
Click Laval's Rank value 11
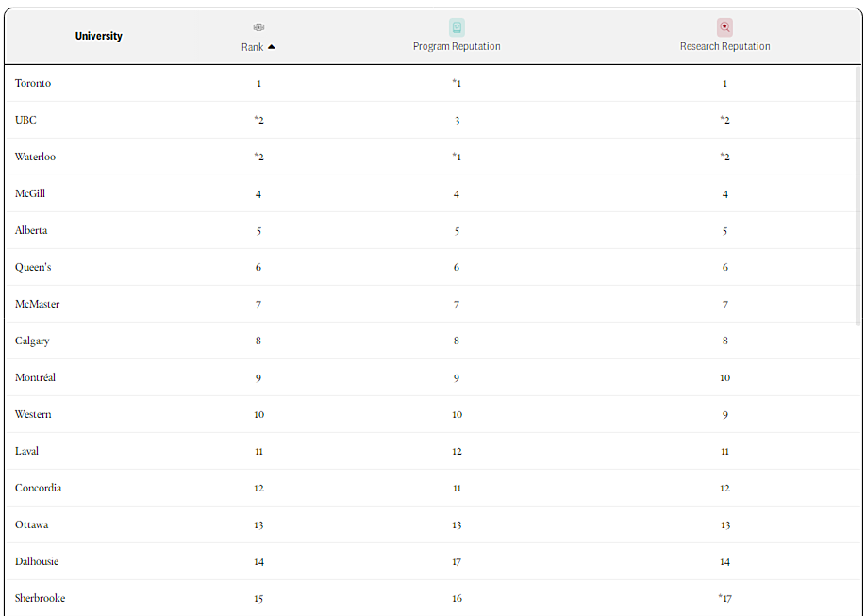pyautogui.click(x=258, y=451)
